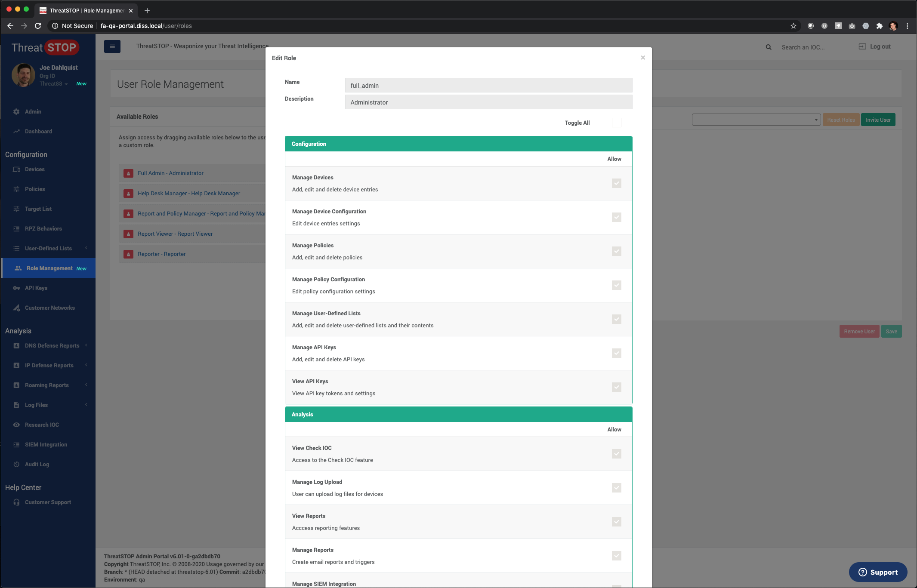Click the IOC search magnifier icon
The width and height of the screenshot is (917, 588).
point(769,47)
